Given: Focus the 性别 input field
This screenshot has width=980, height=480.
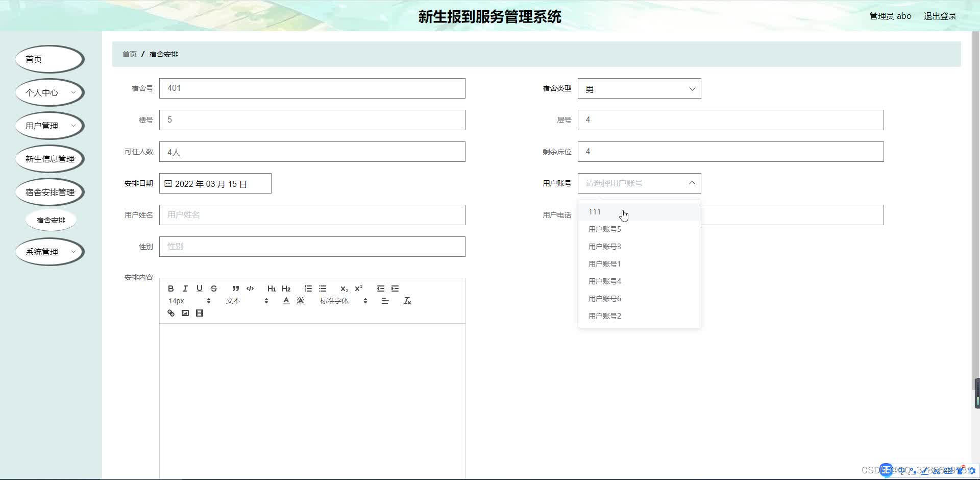Looking at the screenshot, I should tap(312, 247).
